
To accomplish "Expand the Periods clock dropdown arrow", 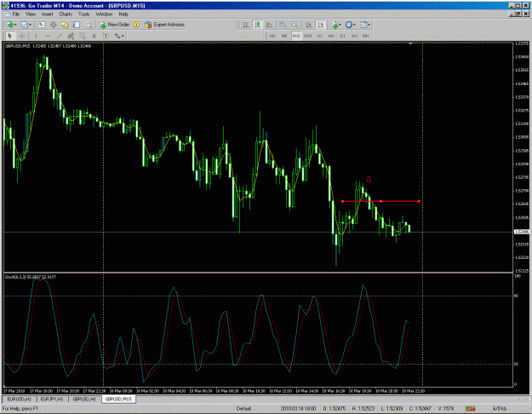I will 355,25.
